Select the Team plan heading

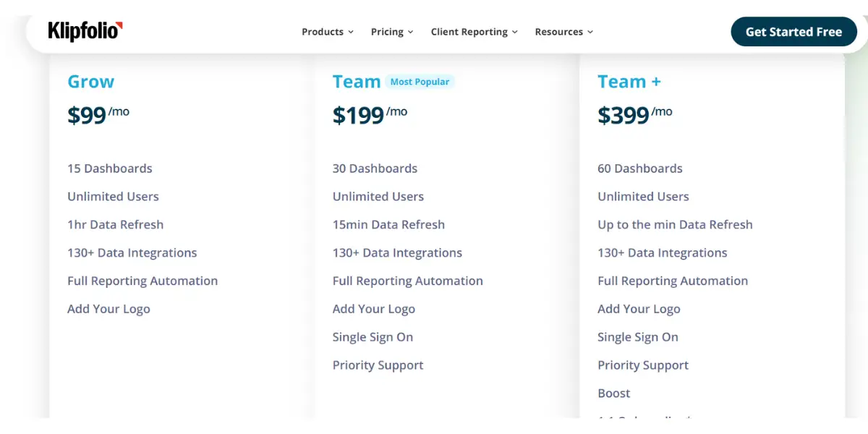click(357, 82)
